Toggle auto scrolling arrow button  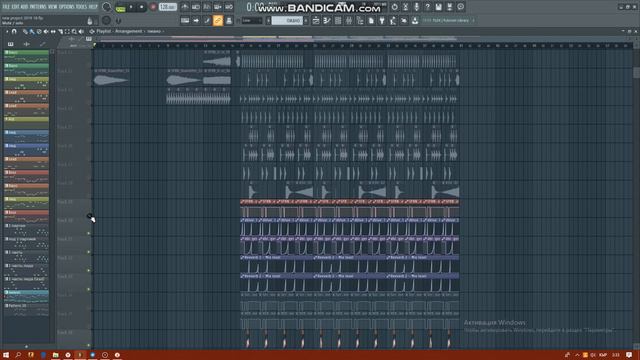(x=196, y=20)
